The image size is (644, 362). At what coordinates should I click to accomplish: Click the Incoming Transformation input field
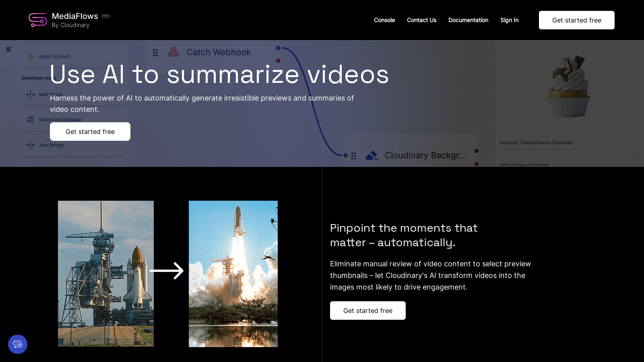(569, 154)
